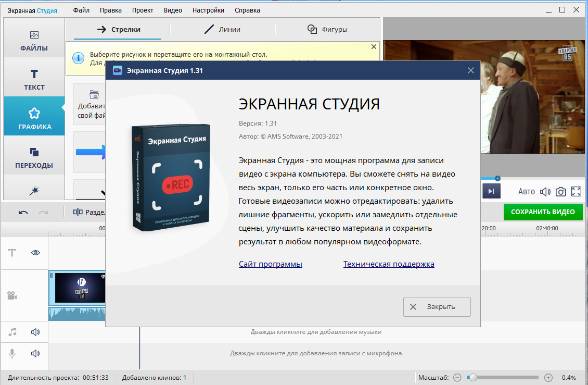Click the info icon in hint banner
The image size is (588, 385).
pos(78,58)
